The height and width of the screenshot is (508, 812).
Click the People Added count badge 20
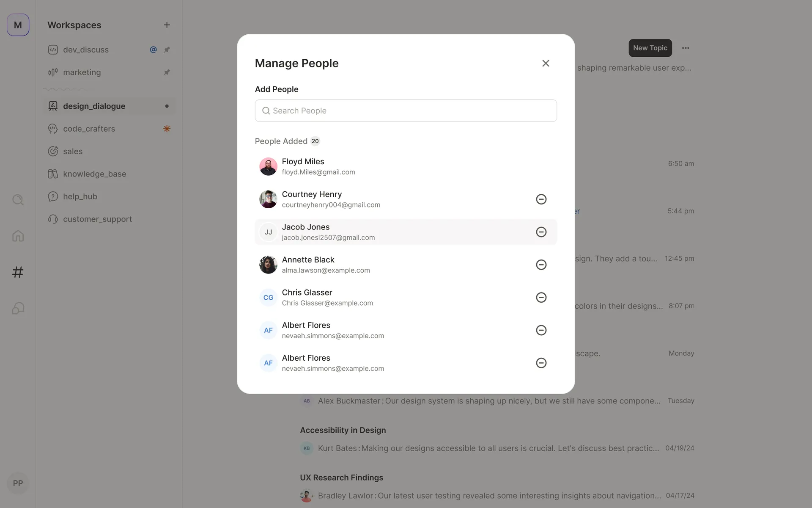315,141
